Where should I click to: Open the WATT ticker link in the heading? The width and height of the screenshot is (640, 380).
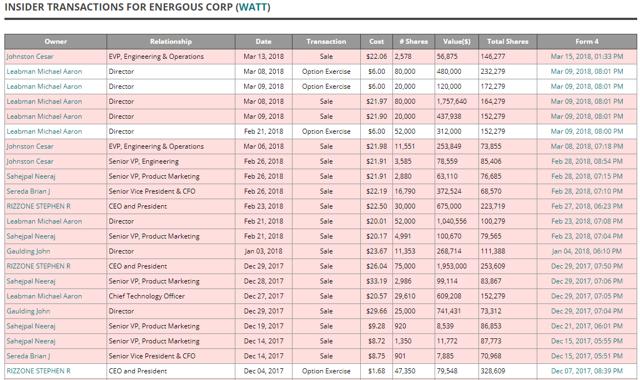pyautogui.click(x=253, y=7)
